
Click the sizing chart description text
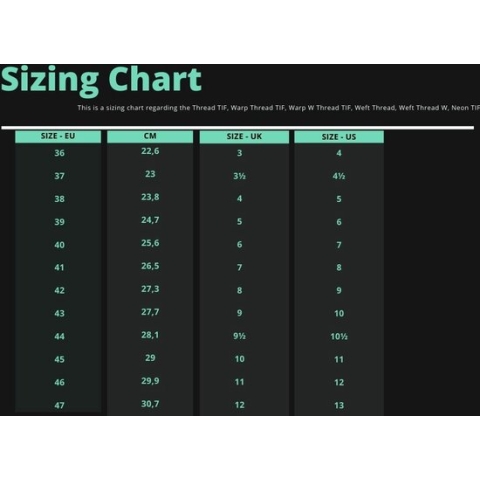pos(279,108)
